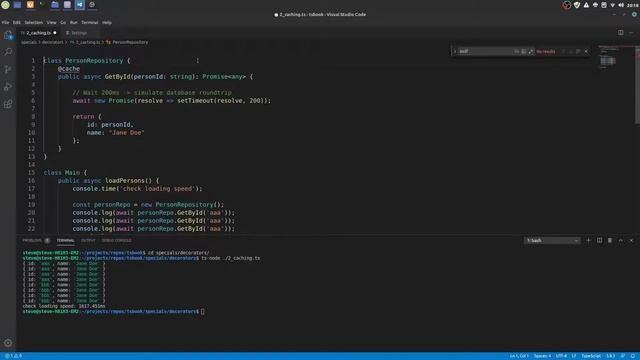This screenshot has height=360, width=640.
Task: Open the Help menu
Action: tap(107, 22)
